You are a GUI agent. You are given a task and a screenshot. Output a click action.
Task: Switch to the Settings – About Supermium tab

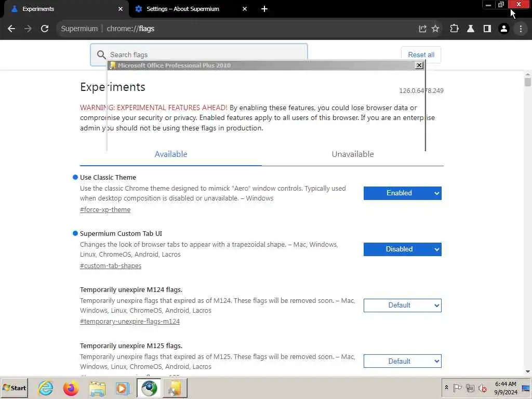point(190,9)
